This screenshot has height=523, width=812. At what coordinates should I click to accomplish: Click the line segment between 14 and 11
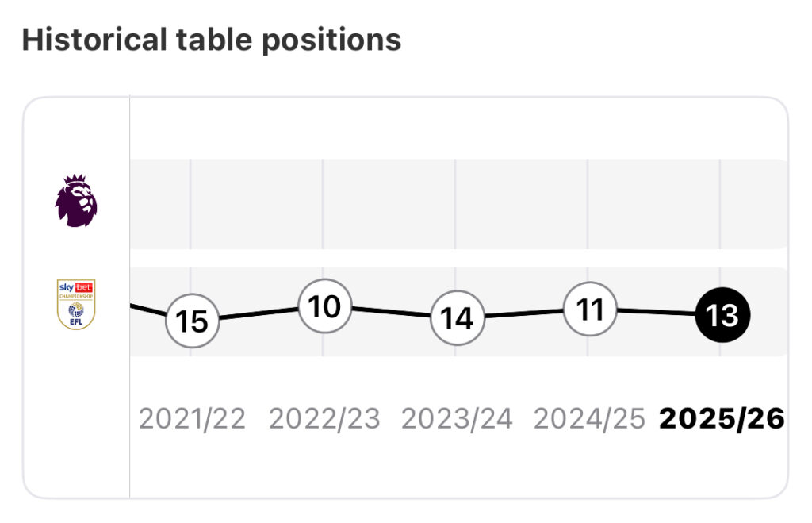[x=523, y=314]
